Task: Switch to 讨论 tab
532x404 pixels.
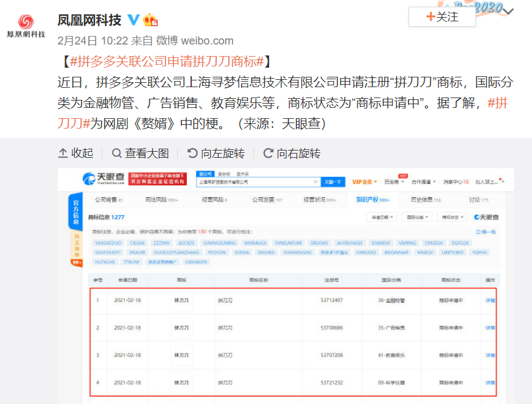Action: point(478,200)
